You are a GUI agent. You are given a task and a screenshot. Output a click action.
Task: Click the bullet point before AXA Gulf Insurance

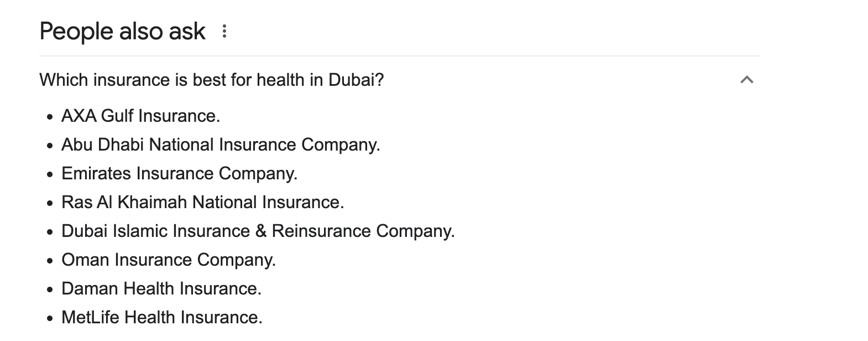pyautogui.click(x=50, y=117)
